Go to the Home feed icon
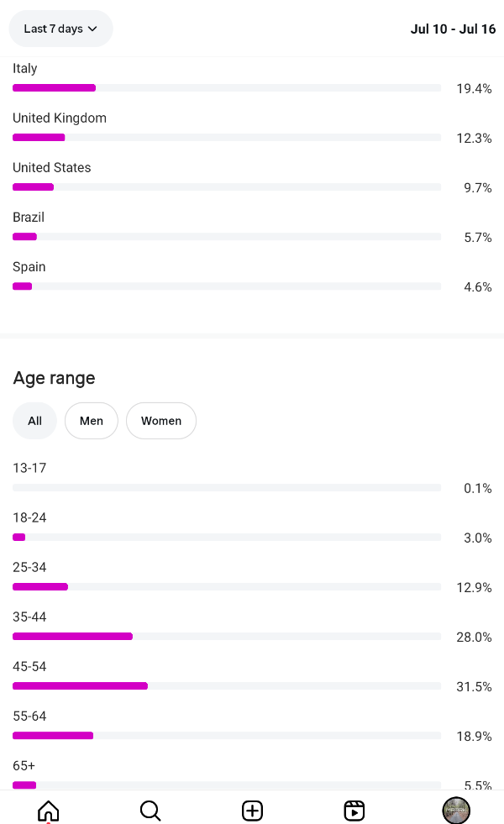This screenshot has width=504, height=824. 49,811
